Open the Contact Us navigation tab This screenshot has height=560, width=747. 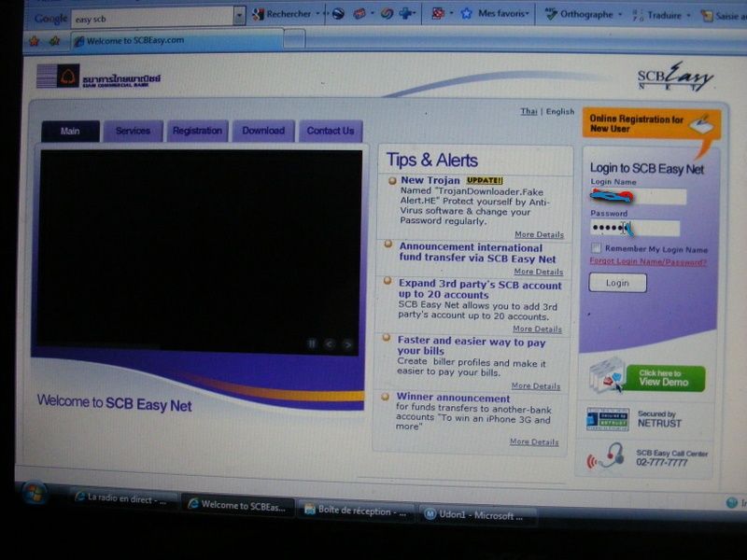(x=331, y=131)
